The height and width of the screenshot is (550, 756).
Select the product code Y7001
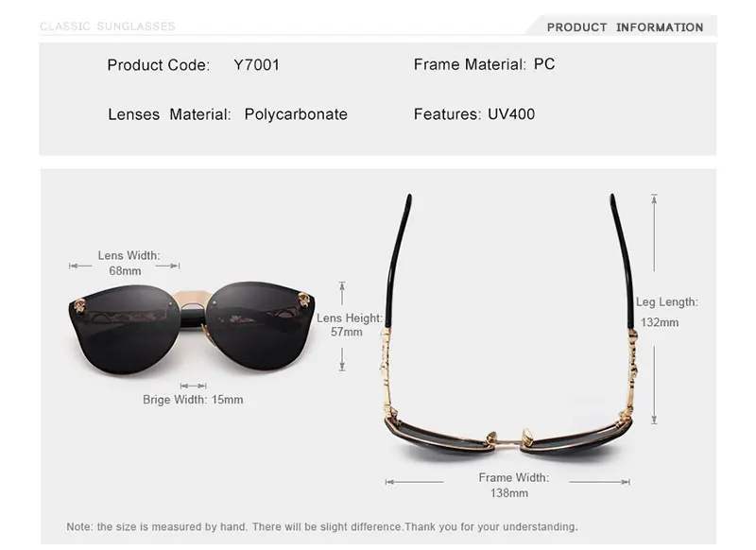click(256, 65)
